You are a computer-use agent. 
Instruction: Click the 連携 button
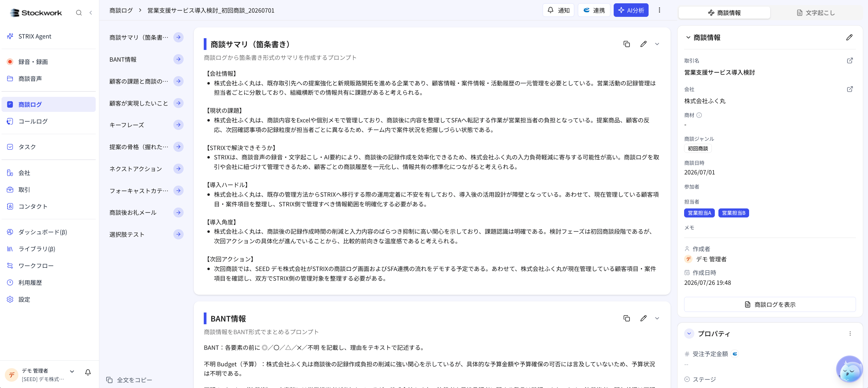[594, 11]
